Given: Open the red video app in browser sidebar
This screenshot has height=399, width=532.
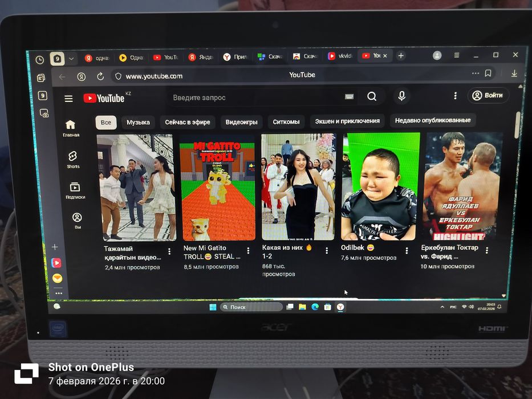Looking at the screenshot, I should pos(56,263).
